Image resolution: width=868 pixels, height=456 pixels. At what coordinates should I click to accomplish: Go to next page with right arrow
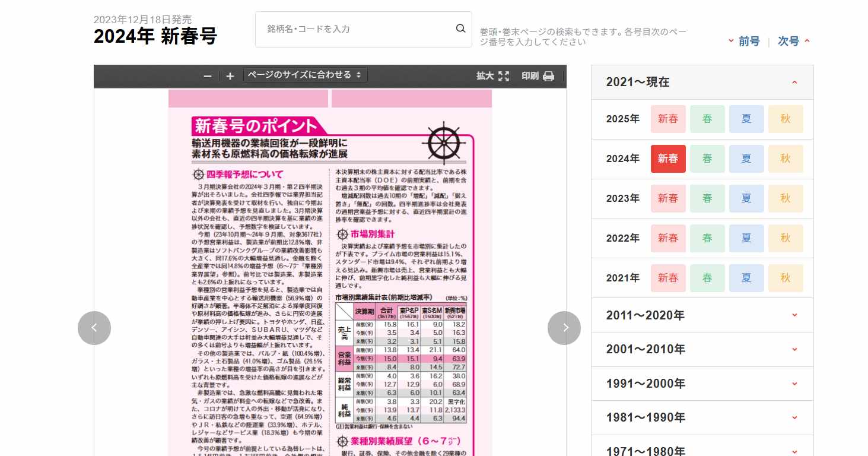point(564,328)
